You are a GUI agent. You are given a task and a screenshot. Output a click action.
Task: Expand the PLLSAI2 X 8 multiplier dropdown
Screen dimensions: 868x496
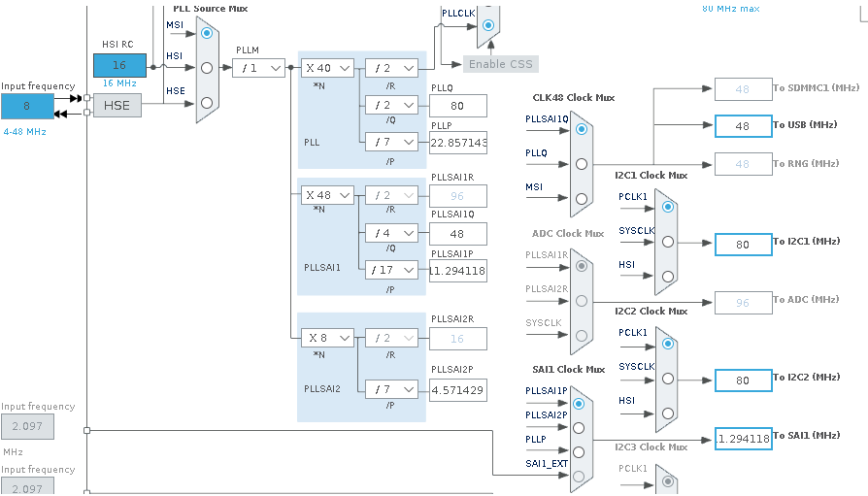pyautogui.click(x=327, y=338)
